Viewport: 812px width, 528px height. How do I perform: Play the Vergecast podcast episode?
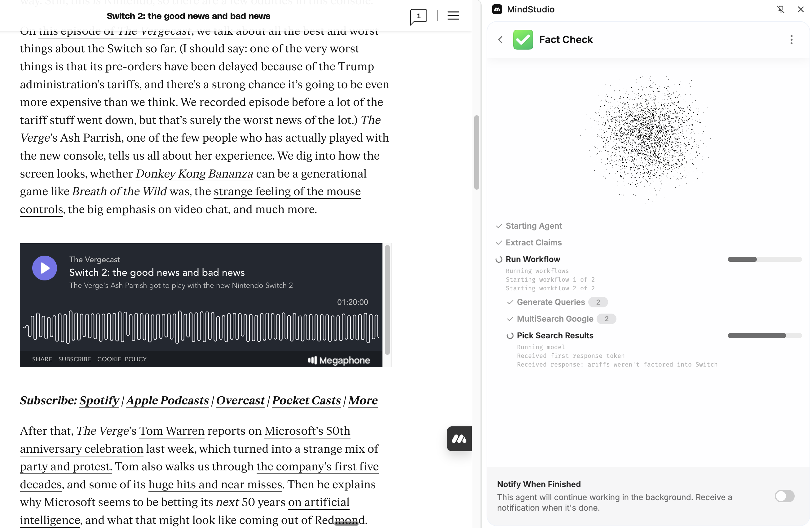[45, 268]
